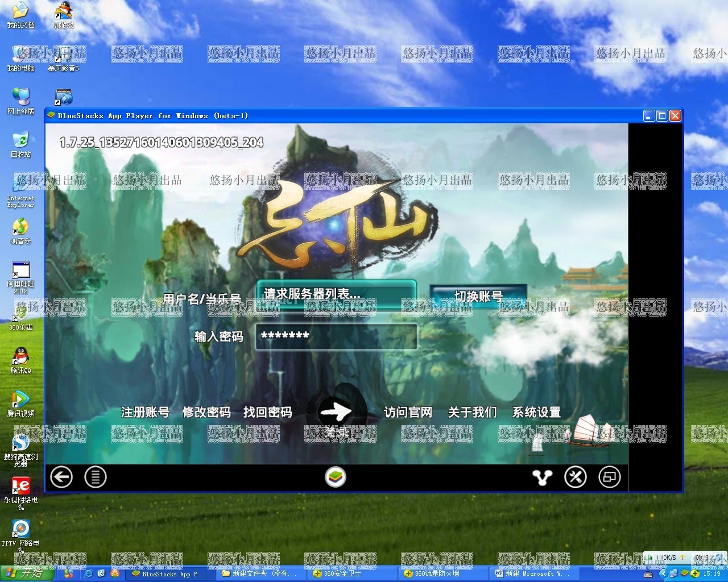Screen dimensions: 728x582
Task: Click 关于我们 about us link
Action: point(473,412)
